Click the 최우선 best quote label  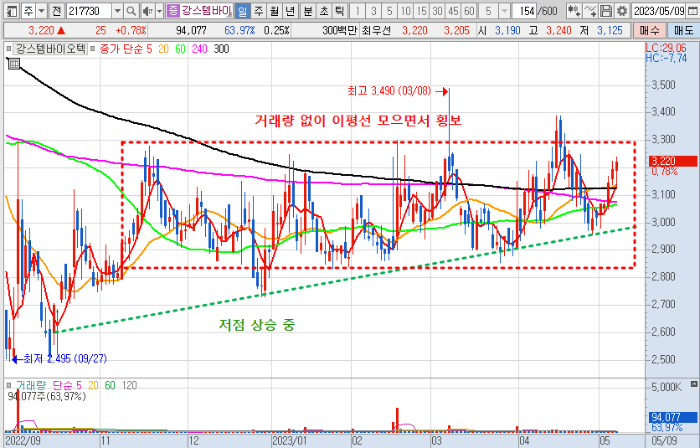point(376,30)
